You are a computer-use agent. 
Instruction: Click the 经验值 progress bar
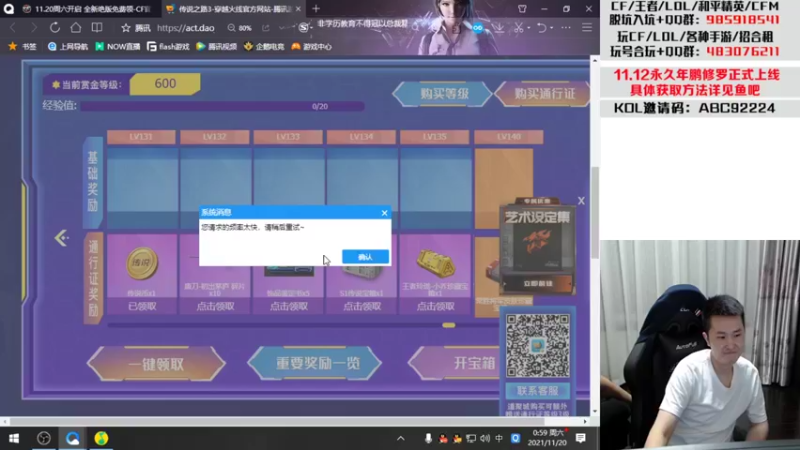(222, 106)
